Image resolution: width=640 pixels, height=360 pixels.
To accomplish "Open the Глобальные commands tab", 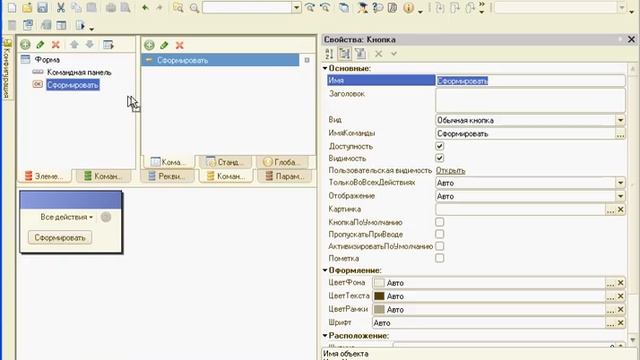I will pyautogui.click(x=282, y=162).
